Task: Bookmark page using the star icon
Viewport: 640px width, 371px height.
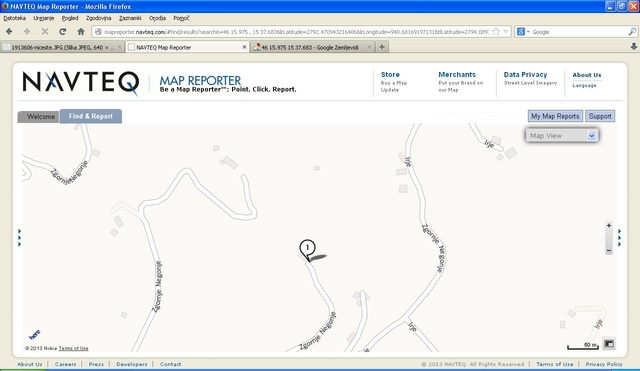Action: click(x=496, y=31)
